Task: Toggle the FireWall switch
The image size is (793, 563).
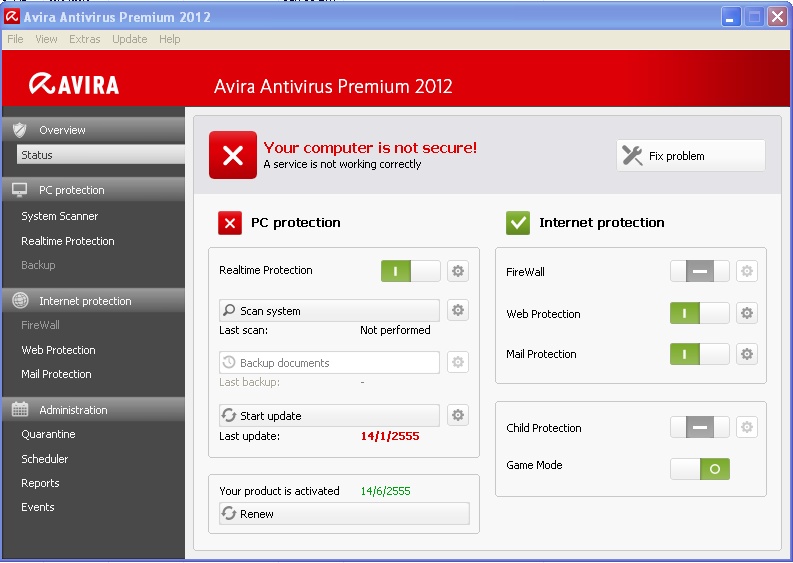Action: tap(699, 271)
